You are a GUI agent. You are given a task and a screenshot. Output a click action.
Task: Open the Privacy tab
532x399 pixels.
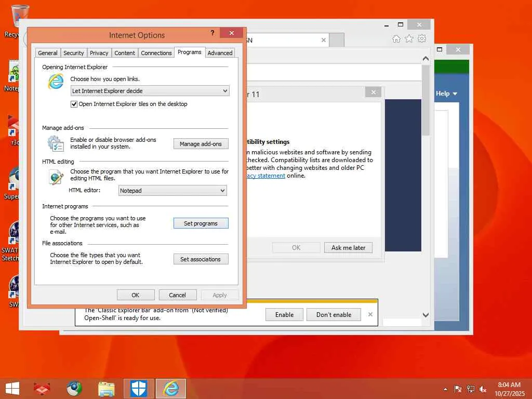click(x=99, y=53)
